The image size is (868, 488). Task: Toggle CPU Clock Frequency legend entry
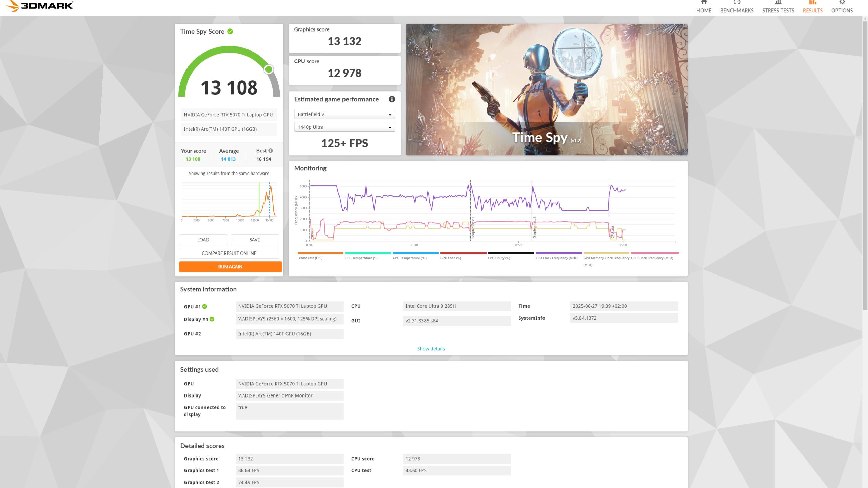pos(558,256)
